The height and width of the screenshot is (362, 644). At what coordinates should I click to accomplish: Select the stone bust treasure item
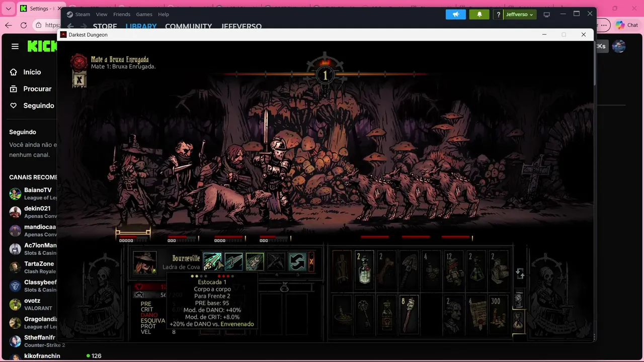click(x=454, y=315)
